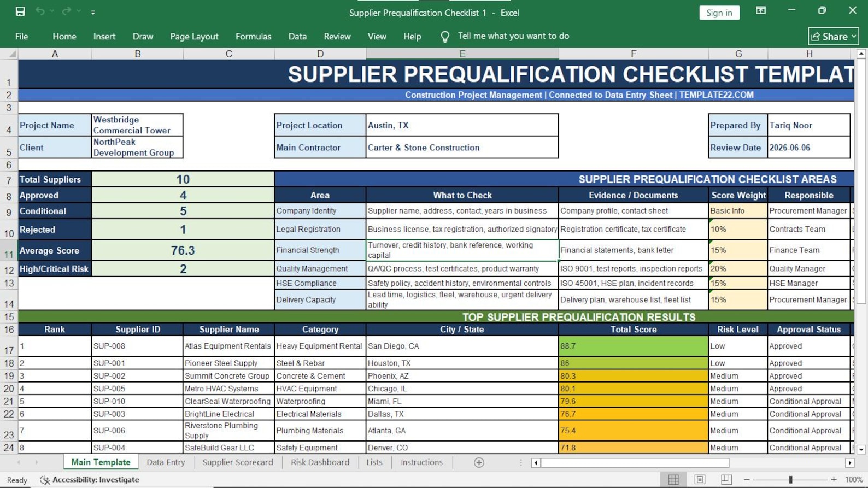This screenshot has height=488, width=868.
Task: Select row 11 header
Action: (x=9, y=250)
